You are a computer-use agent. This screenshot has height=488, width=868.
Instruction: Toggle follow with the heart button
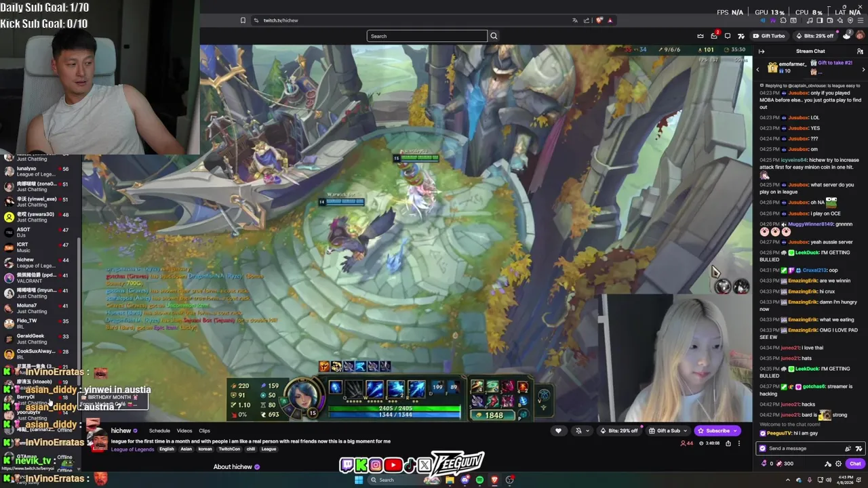[x=558, y=430]
